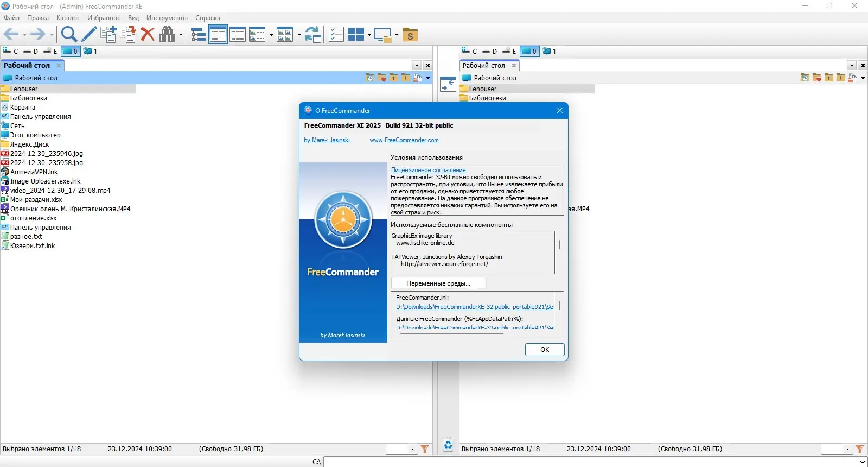Screen dimensions: 868x467
Task: Open dropdown next to Back arrow
Action: pyautogui.click(x=24, y=35)
